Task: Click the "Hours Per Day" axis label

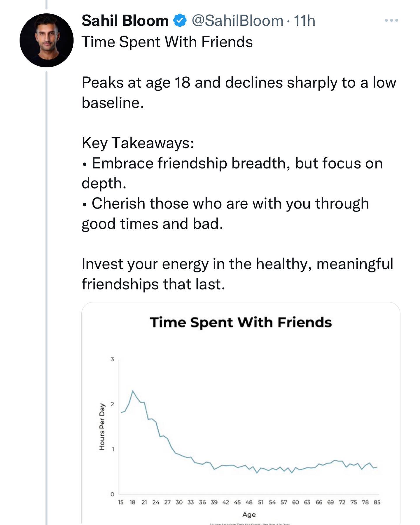Action: coord(102,427)
